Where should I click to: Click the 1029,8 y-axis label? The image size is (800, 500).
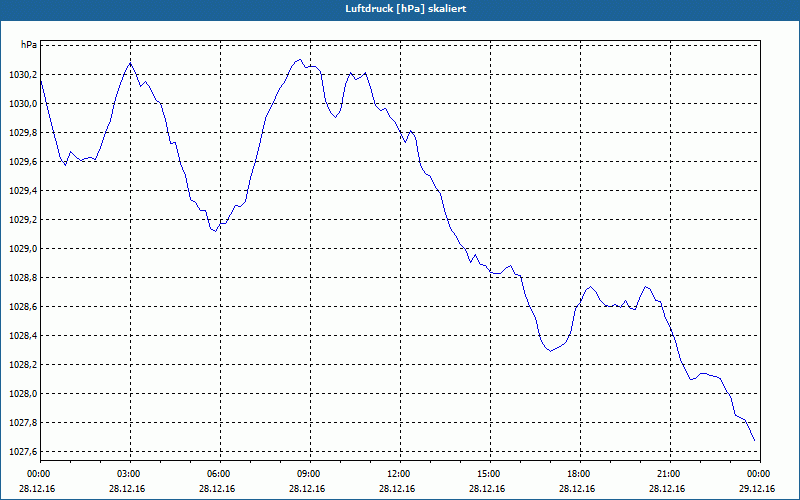[x=23, y=133]
